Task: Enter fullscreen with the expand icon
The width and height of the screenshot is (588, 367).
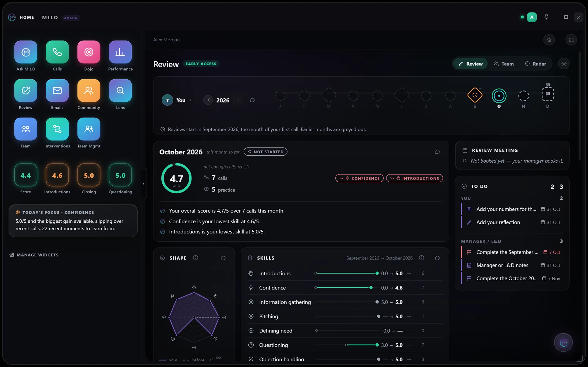Action: (x=571, y=40)
